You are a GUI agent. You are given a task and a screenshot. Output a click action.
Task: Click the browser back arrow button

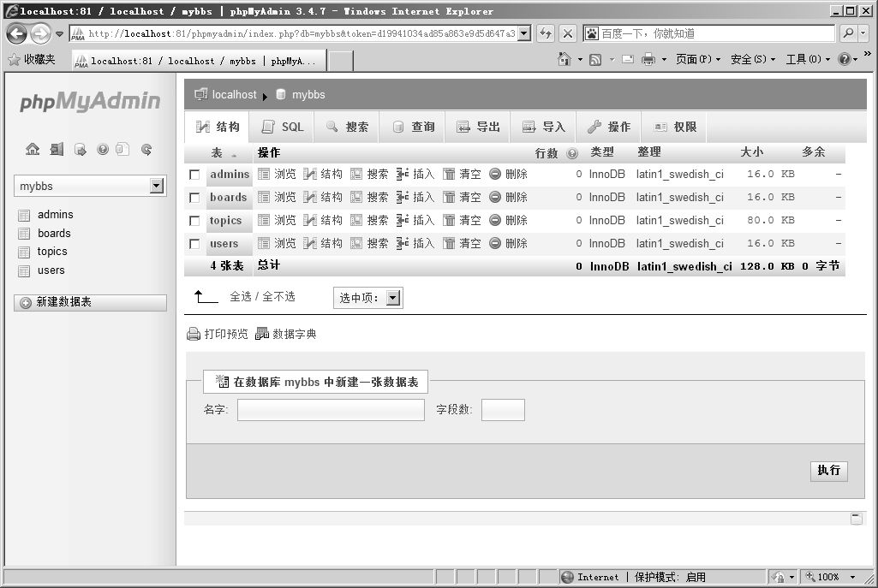[x=17, y=33]
